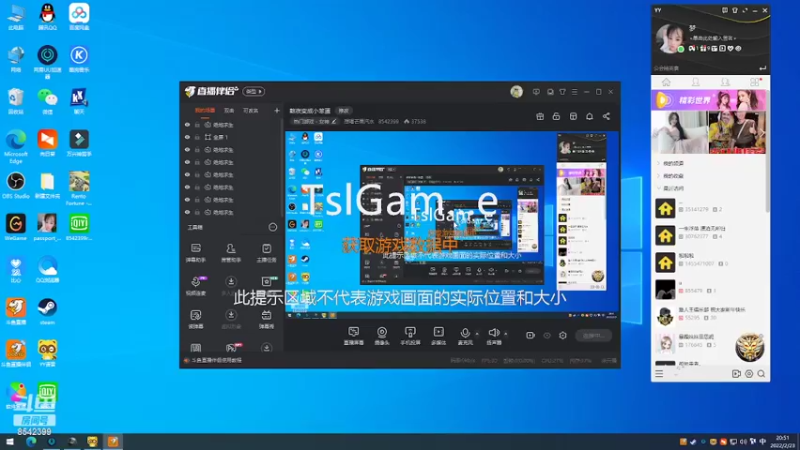Click the record video icon beside settings
Screen dimensions: 800x450
click(x=530, y=335)
